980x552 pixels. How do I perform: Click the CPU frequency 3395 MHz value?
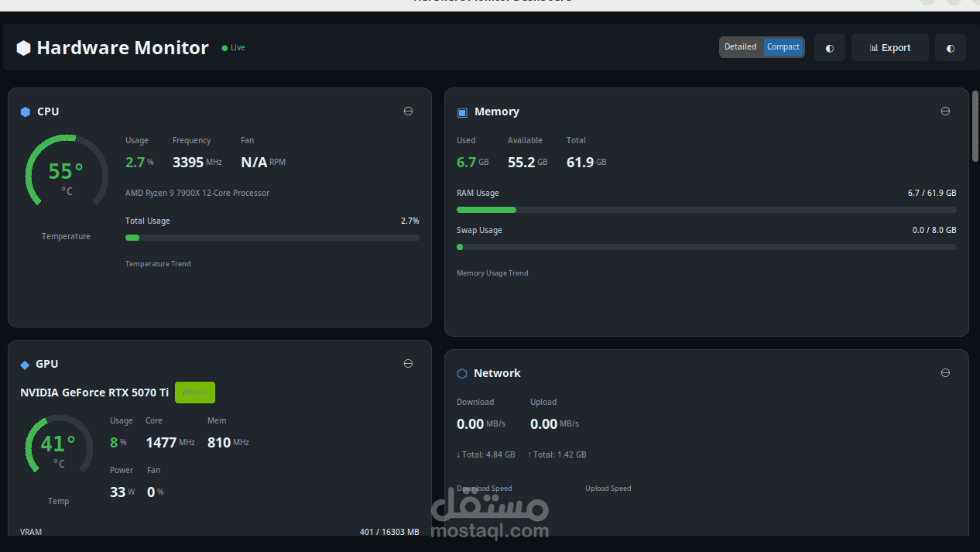[x=197, y=163]
